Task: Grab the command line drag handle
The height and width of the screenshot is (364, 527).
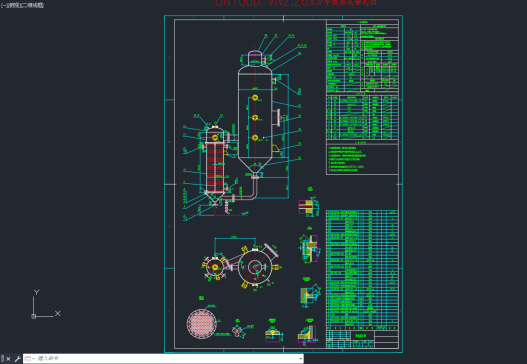Action: pos(3,359)
